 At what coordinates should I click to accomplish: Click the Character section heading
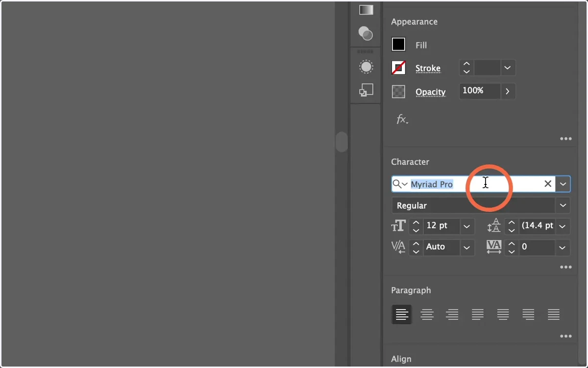click(x=410, y=162)
